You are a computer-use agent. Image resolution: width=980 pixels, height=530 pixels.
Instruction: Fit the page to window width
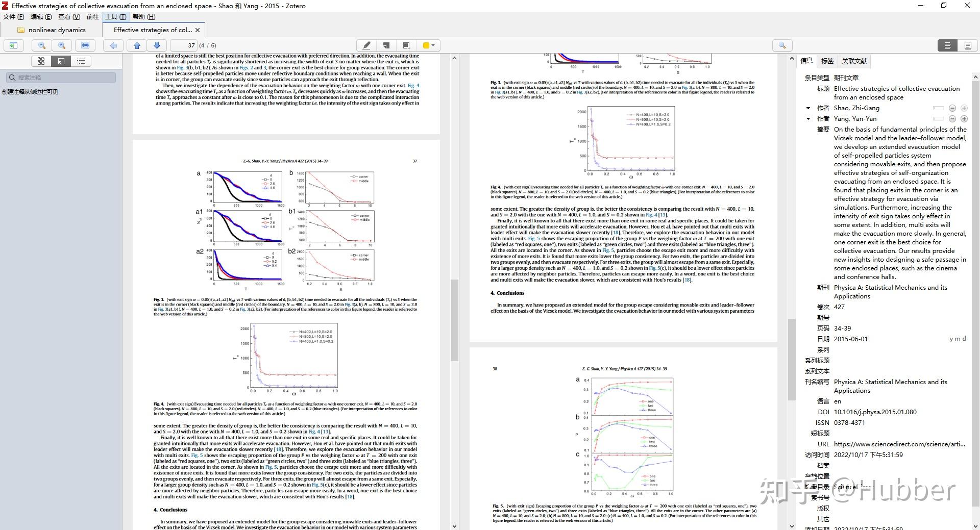(x=85, y=45)
